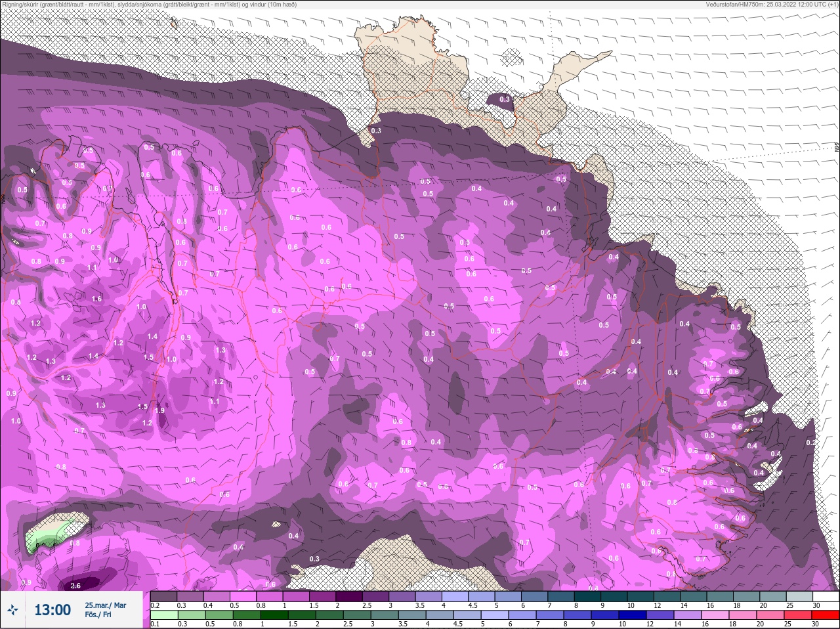Select the lavender 4 swatch in upper legend
Image resolution: width=840 pixels, height=629 pixels.
point(455,596)
